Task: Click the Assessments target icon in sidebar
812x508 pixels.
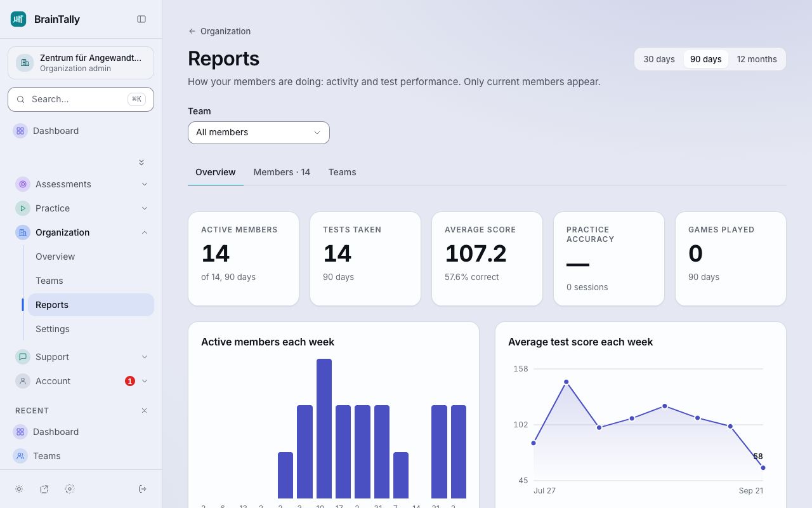Action: (23, 184)
